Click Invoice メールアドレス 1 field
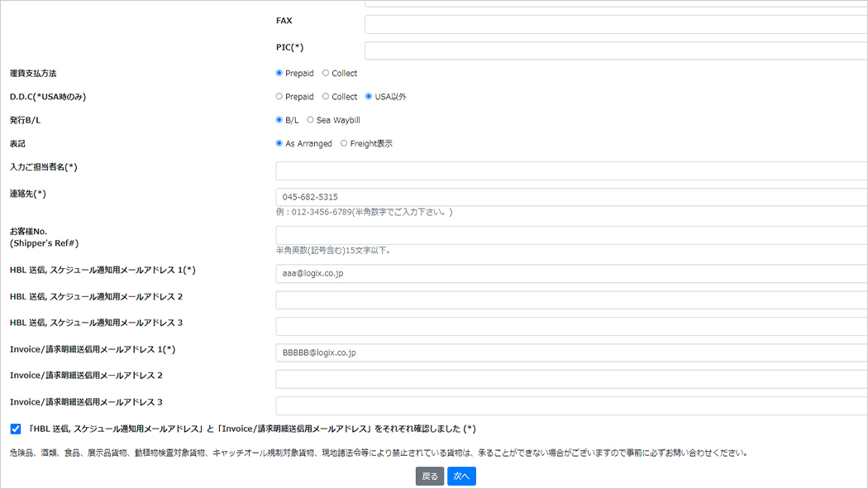Viewport: 868px width, 489px height. click(x=570, y=352)
